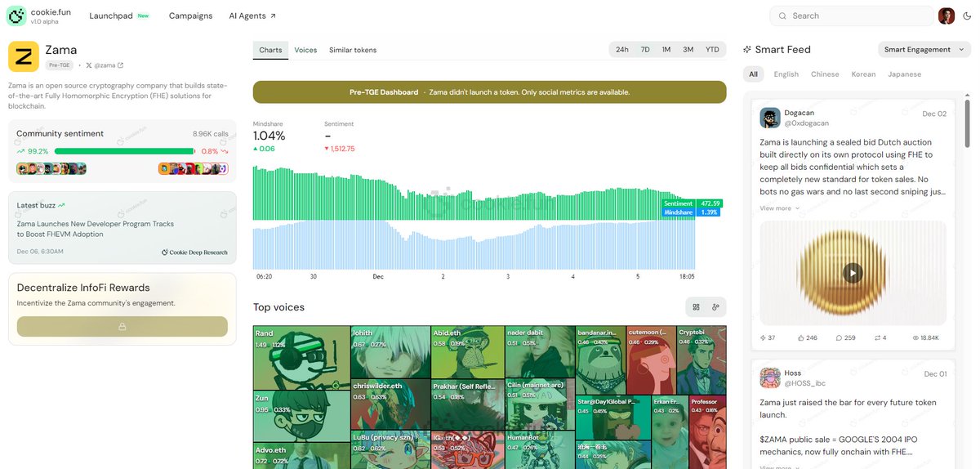Select the YTD time range
This screenshot has width=980, height=469.
[713, 50]
